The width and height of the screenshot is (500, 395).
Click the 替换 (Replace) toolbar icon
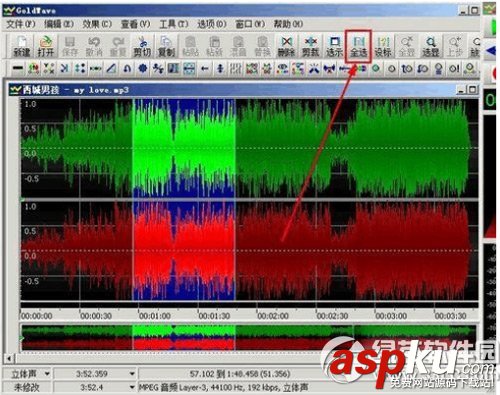point(262,46)
